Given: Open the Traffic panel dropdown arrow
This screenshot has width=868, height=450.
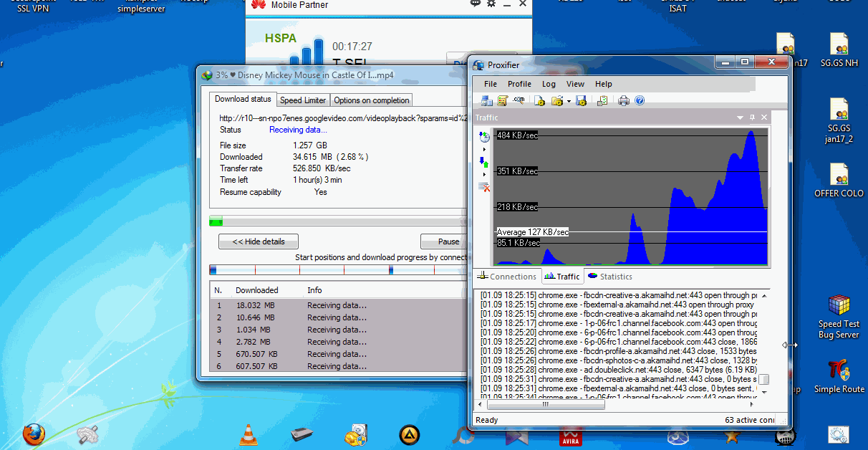Looking at the screenshot, I should pyautogui.click(x=741, y=118).
